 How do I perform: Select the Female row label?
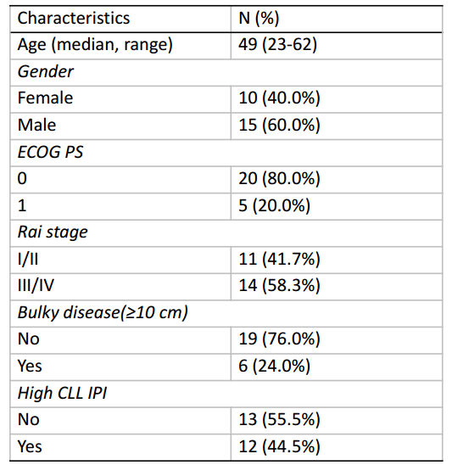pyautogui.click(x=45, y=98)
